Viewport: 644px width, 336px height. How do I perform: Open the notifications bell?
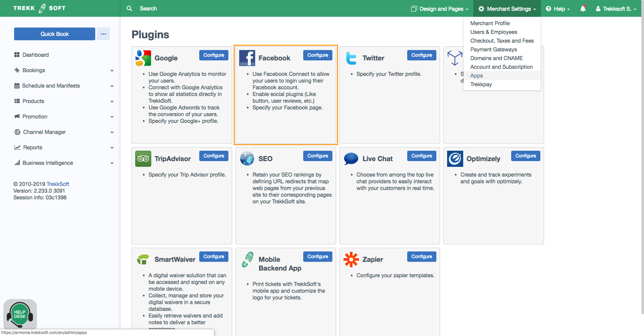point(583,9)
